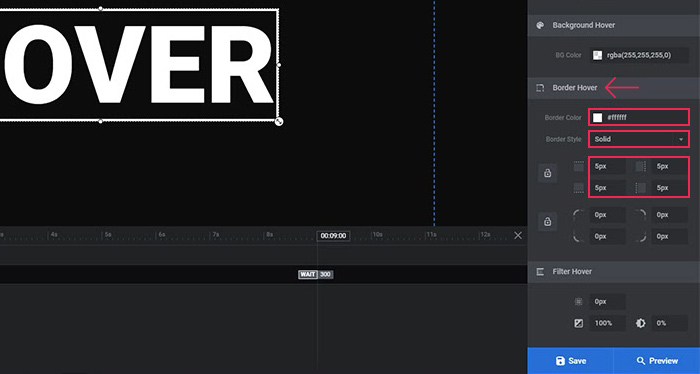Collapse the Filter Hover section

613,272
